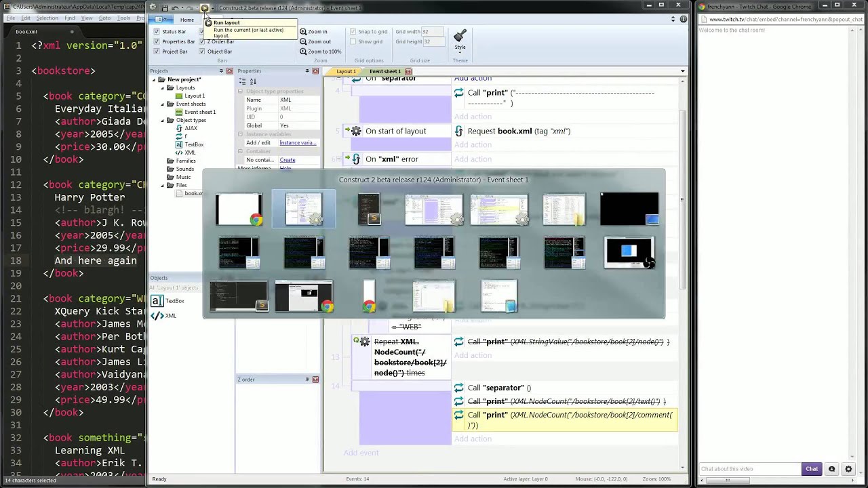The height and width of the screenshot is (488, 868).
Task: Open the Home ribbon tab
Action: point(186,20)
